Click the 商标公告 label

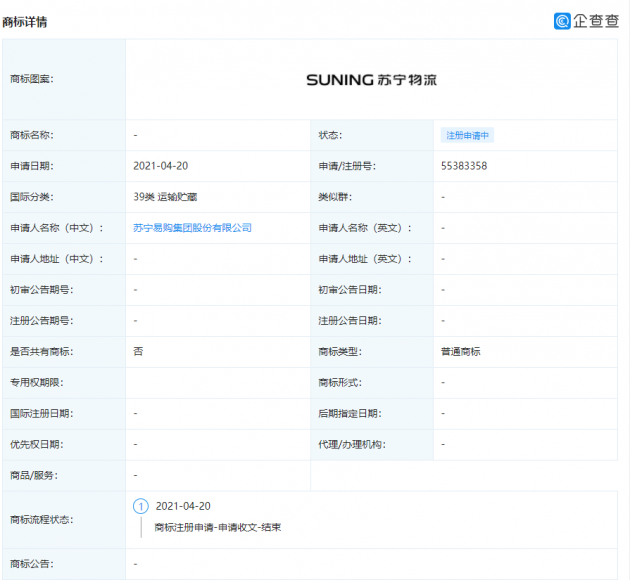[x=32, y=564]
